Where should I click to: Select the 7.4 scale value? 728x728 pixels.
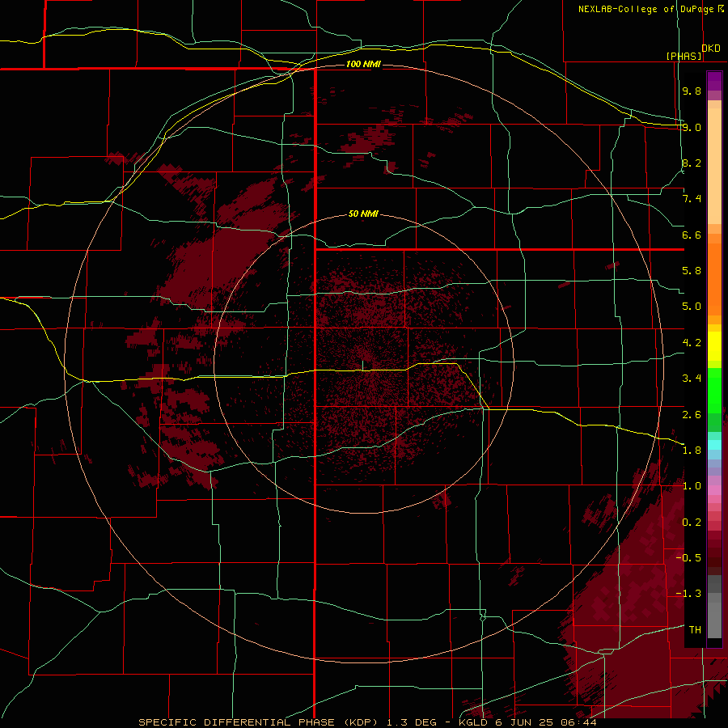[x=692, y=199]
